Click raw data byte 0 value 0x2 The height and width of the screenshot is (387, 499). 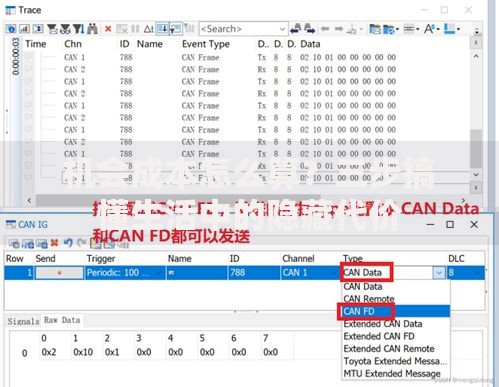click(49, 352)
